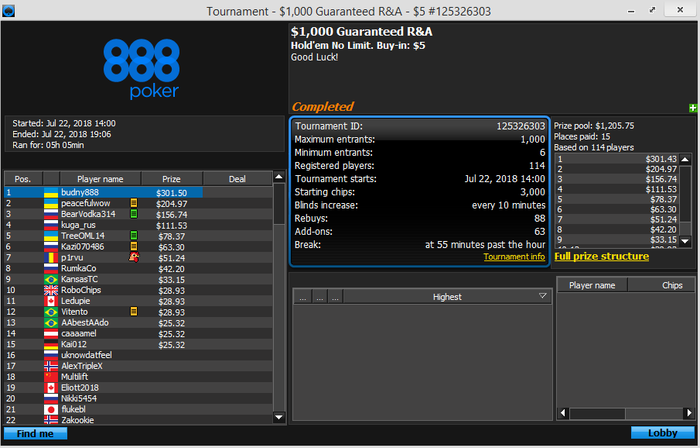Click the chips panel scroll right arrow

tap(689, 413)
